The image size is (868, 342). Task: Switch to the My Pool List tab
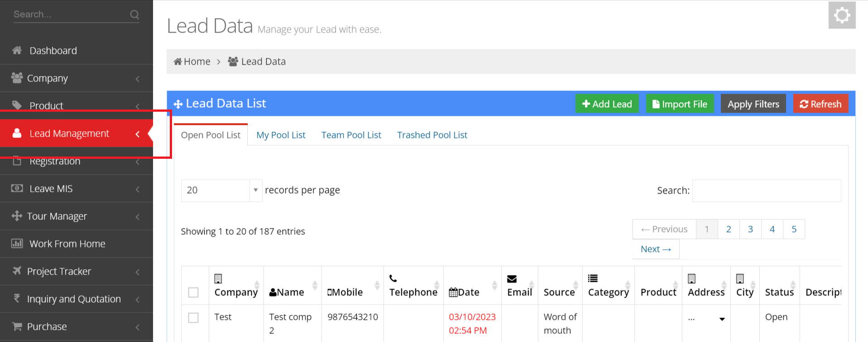(281, 135)
